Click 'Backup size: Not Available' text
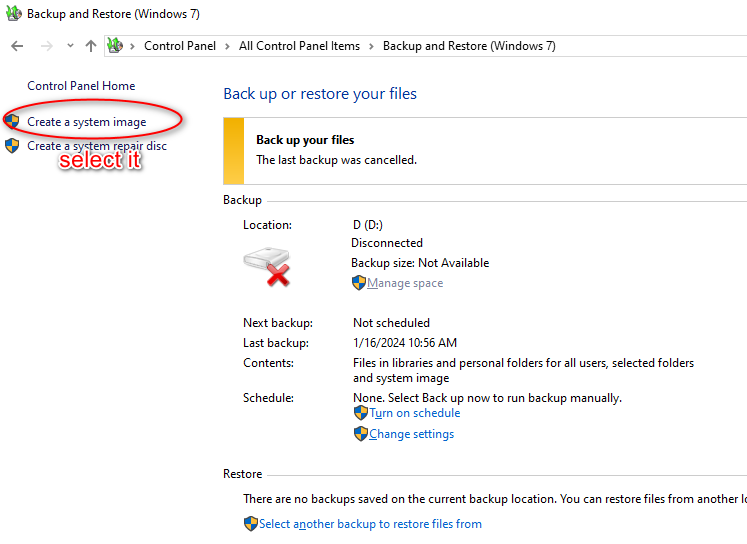747x544 pixels. point(420,263)
